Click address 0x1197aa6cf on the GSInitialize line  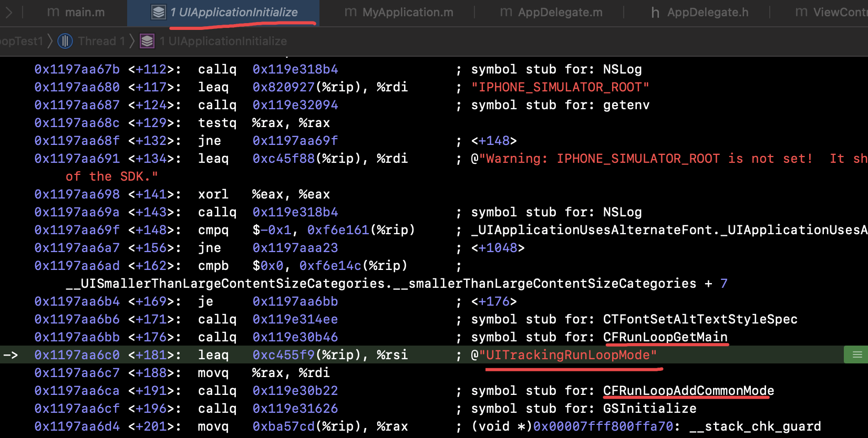77,409
